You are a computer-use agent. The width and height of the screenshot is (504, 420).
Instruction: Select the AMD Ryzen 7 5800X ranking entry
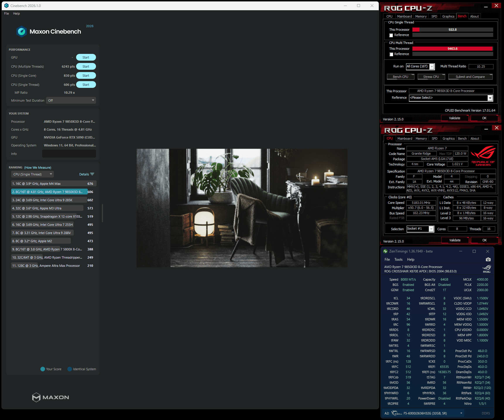point(54,249)
